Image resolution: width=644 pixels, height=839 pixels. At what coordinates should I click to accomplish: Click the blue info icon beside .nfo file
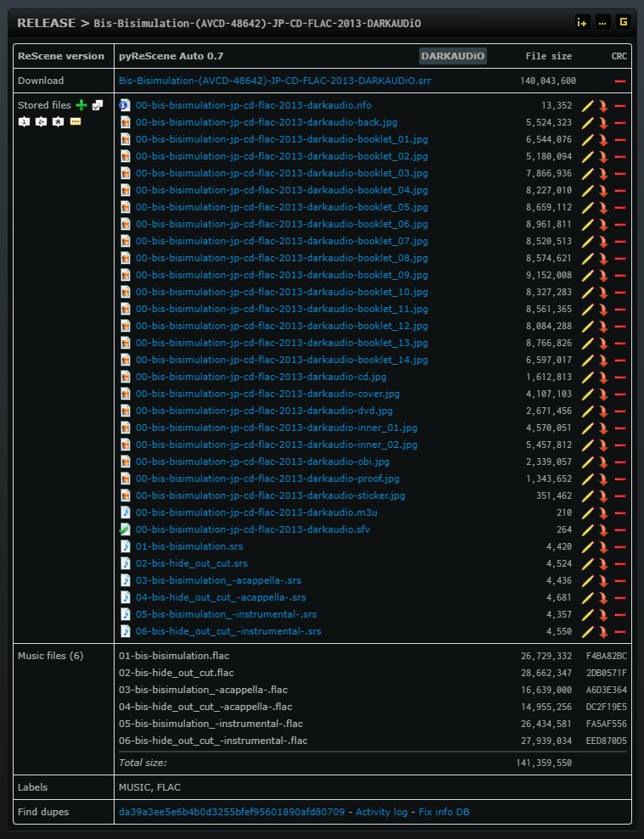(125, 105)
